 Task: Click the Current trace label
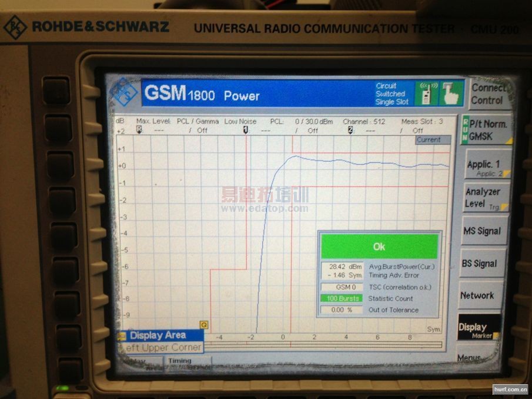(433, 140)
